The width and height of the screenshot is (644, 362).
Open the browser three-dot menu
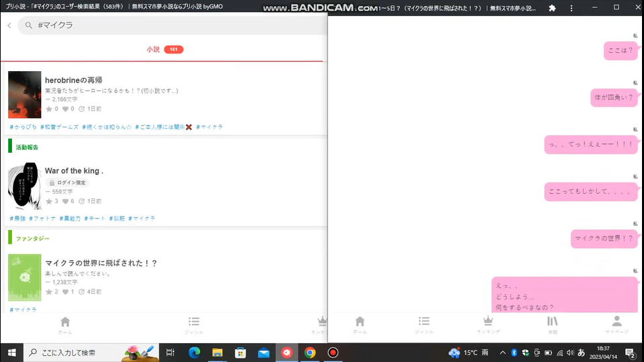(572, 8)
